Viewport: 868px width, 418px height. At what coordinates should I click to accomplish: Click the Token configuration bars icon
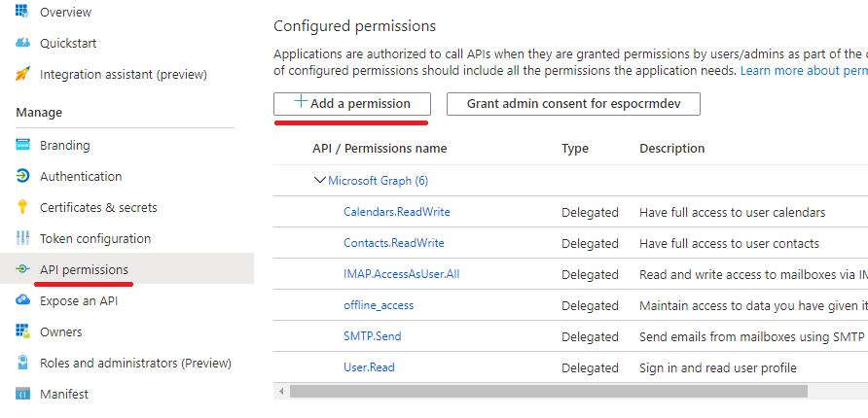pyautogui.click(x=22, y=238)
